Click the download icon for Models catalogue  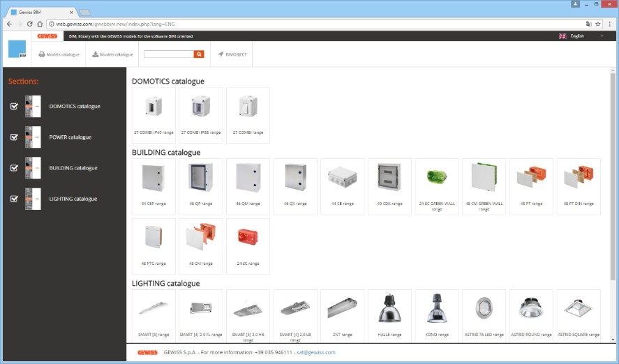tap(95, 54)
